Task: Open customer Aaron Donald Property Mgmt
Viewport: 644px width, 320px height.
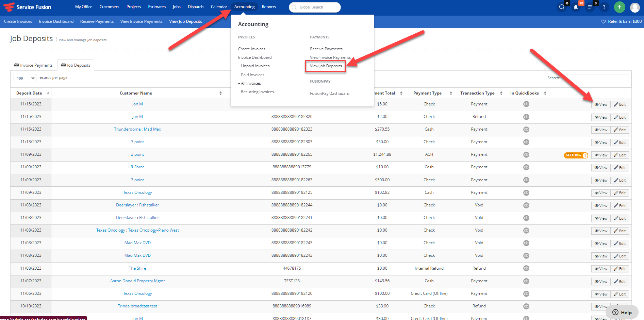Action: [x=137, y=281]
